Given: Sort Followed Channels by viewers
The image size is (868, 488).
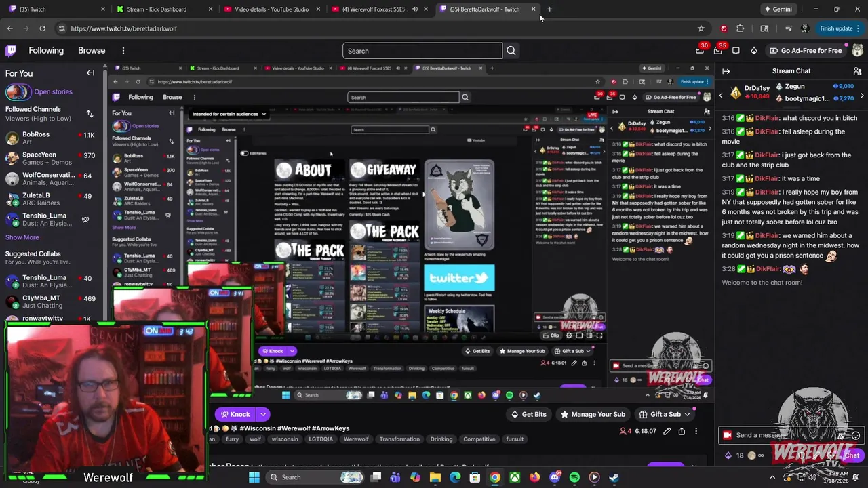Looking at the screenshot, I should click(90, 114).
